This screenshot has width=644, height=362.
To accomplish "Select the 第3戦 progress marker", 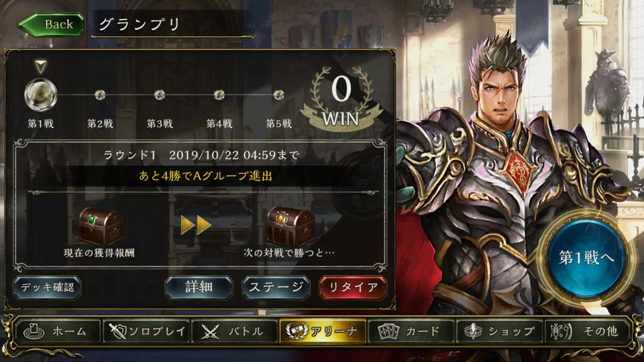I will click(x=160, y=95).
